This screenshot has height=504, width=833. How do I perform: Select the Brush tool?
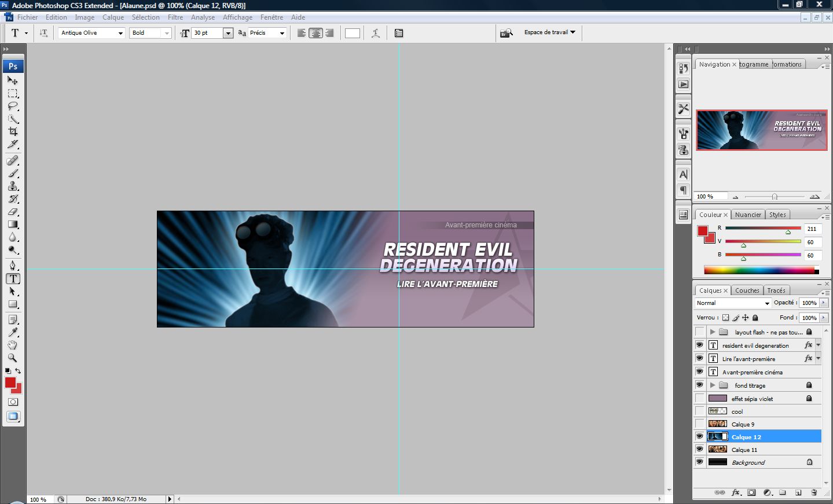coord(13,173)
